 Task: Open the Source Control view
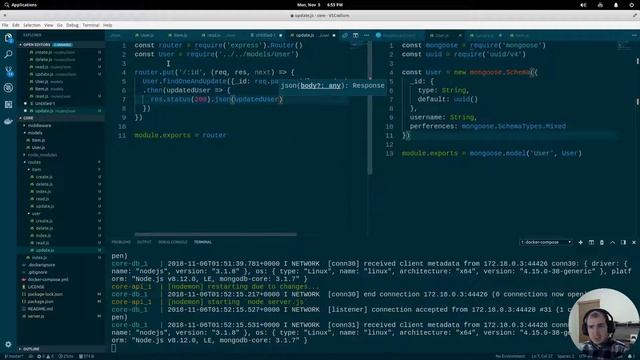(8, 71)
